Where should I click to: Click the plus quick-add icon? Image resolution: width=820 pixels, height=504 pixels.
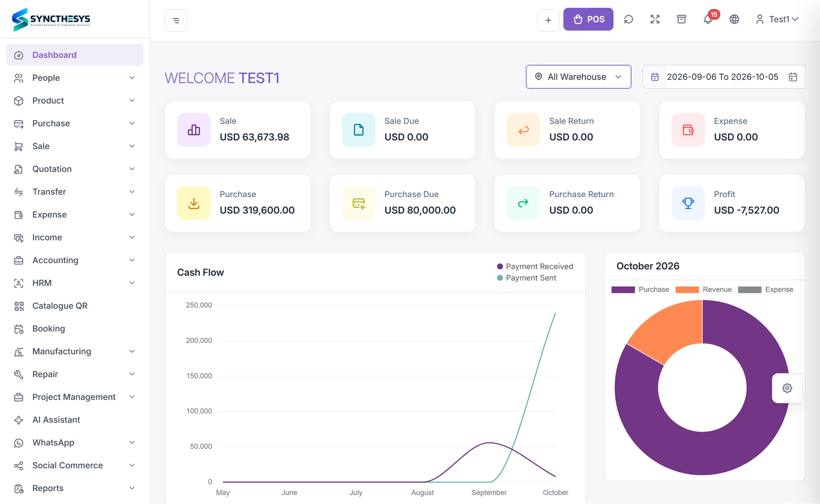point(548,20)
